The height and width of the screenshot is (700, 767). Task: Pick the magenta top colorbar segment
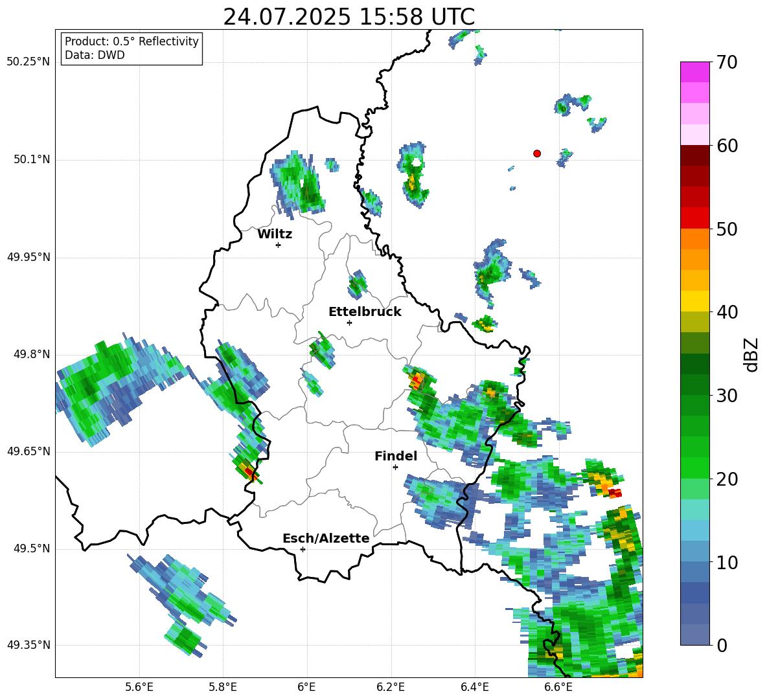pos(694,73)
